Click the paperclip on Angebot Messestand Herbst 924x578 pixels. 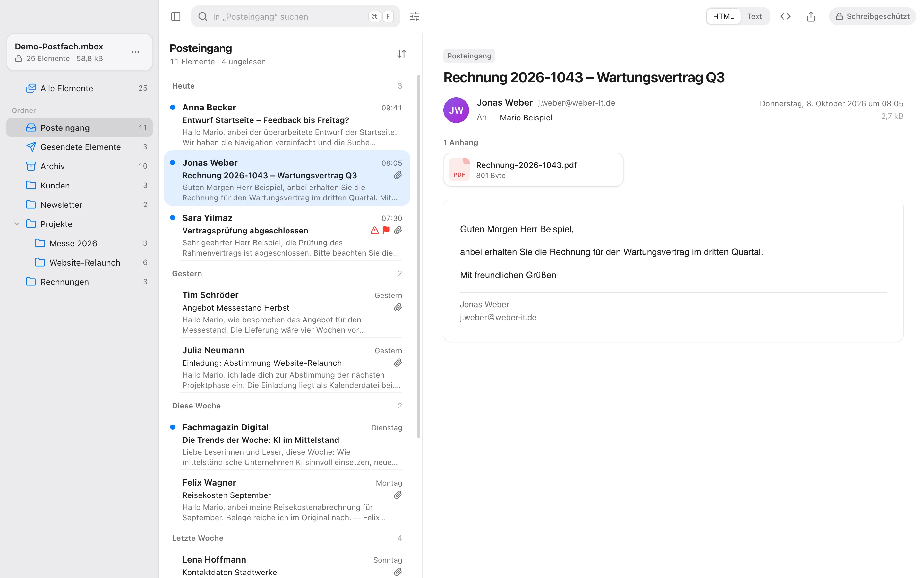click(x=398, y=307)
